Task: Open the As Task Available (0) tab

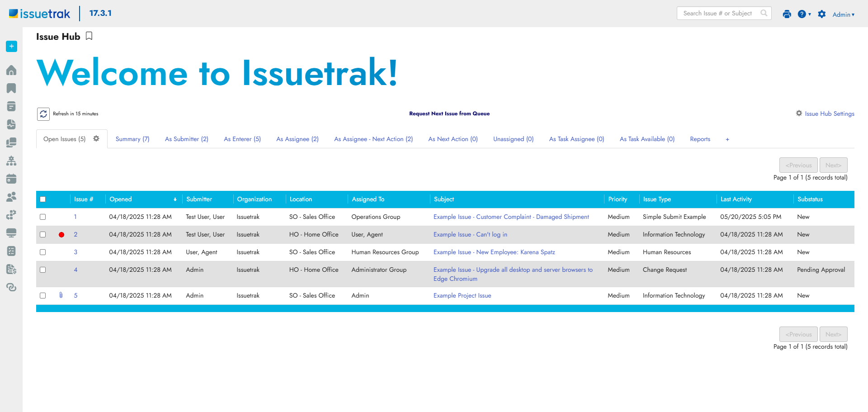Action: click(x=647, y=139)
